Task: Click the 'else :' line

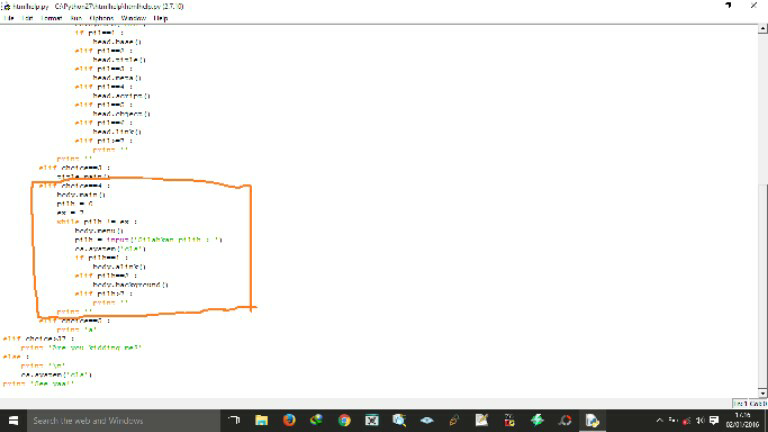Action: click(16, 357)
